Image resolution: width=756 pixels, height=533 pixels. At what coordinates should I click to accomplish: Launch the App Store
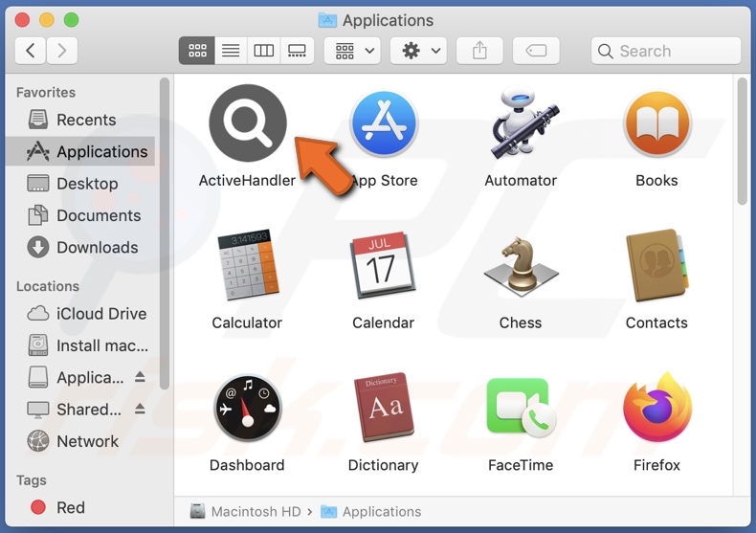pyautogui.click(x=385, y=123)
